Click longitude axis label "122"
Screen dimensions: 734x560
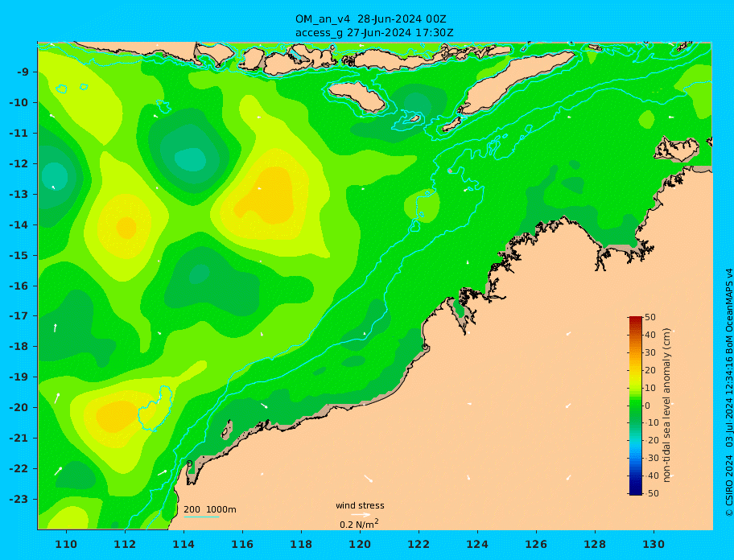419,544
